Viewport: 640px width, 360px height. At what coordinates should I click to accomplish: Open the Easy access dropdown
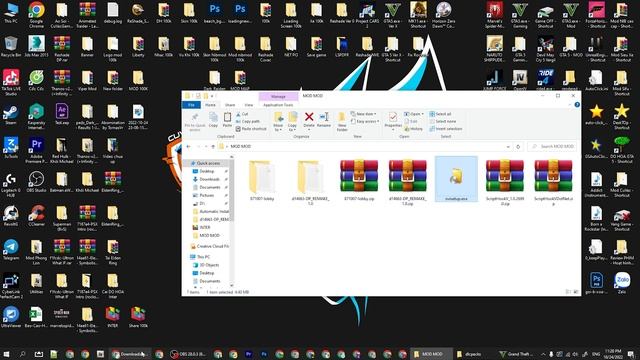coord(365,121)
